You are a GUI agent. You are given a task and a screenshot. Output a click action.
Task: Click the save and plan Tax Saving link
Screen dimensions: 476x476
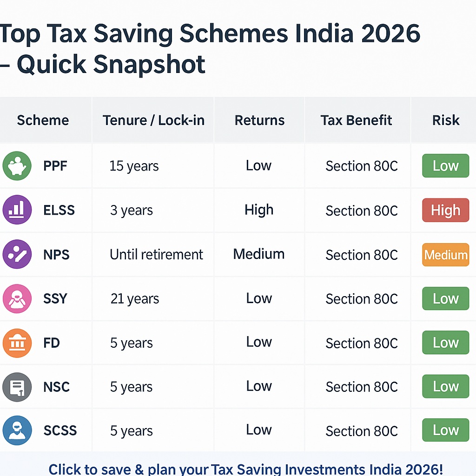(x=245, y=469)
